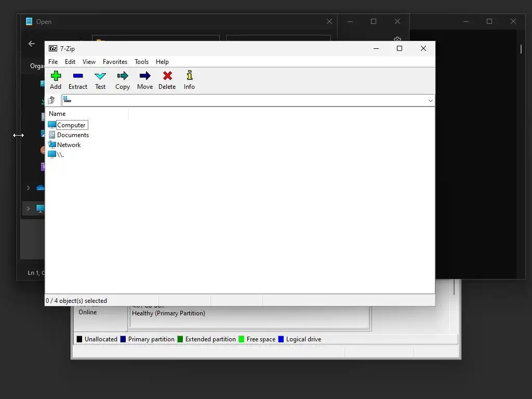Click the Delete toolbar icon
Image resolution: width=532 pixels, height=399 pixels.
[x=167, y=76]
